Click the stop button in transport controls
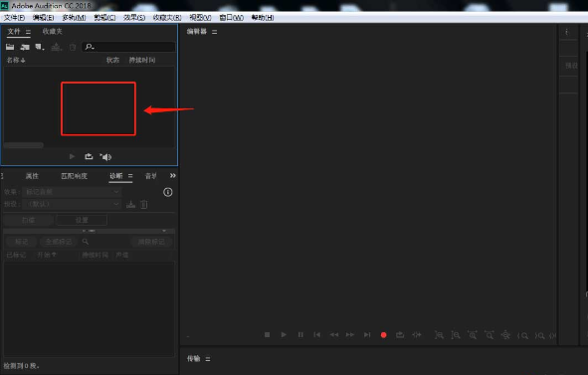Image resolution: width=588 pixels, height=375 pixels. 267,334
